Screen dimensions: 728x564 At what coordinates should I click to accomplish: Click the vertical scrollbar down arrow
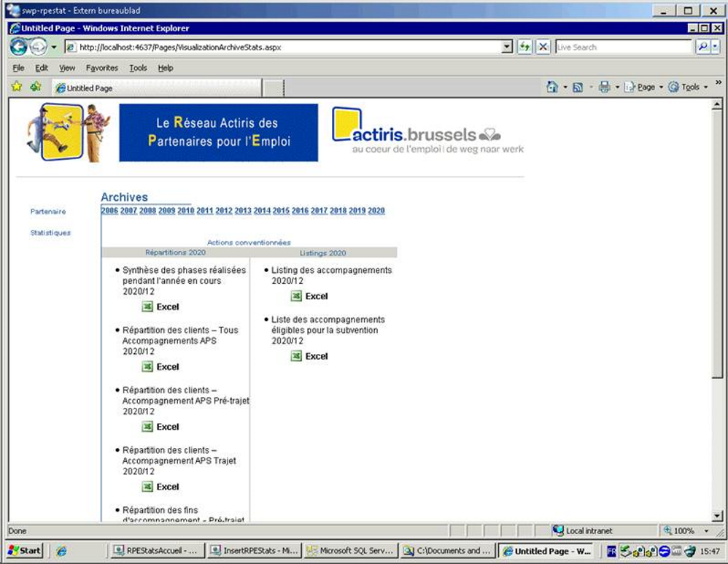[717, 516]
